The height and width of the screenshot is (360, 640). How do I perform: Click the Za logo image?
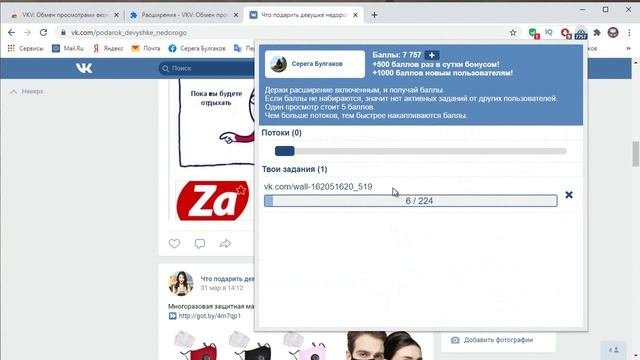point(213,201)
